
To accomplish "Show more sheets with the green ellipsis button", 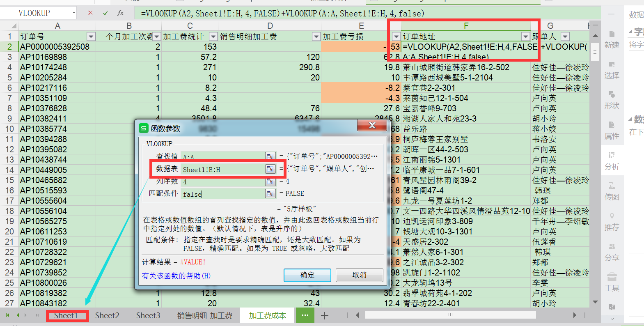I will [x=305, y=315].
